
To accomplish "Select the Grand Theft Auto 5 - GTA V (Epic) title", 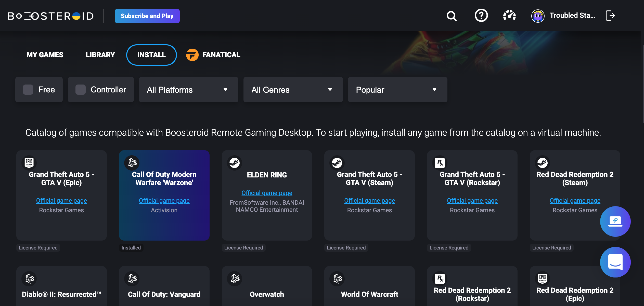I will (x=61, y=178).
